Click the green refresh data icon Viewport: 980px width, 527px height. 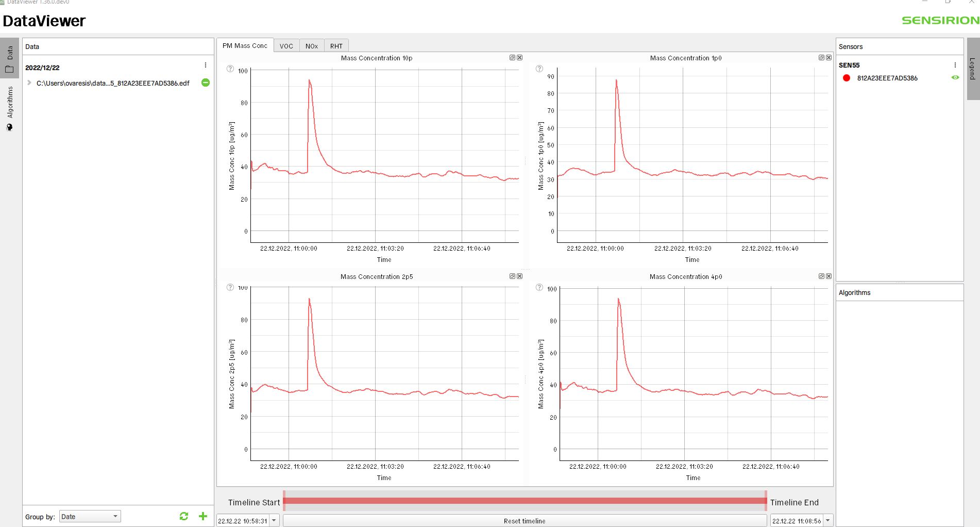[x=184, y=516]
